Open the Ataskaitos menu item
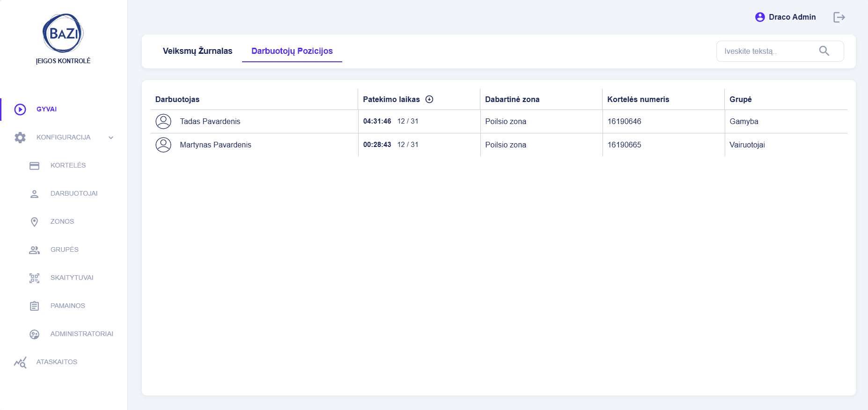This screenshot has height=410, width=868. (x=57, y=362)
